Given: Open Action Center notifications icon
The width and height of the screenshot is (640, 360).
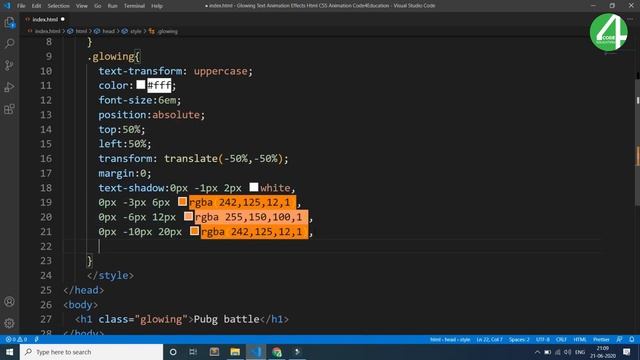Looking at the screenshot, I should (627, 352).
